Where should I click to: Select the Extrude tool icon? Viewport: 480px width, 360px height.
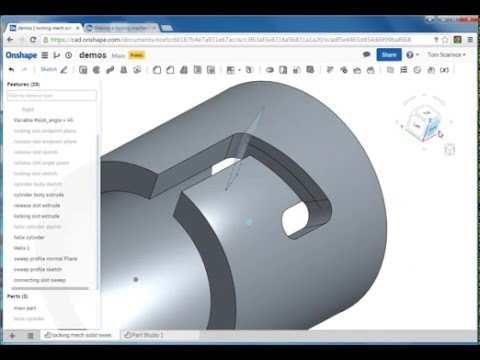[83, 70]
